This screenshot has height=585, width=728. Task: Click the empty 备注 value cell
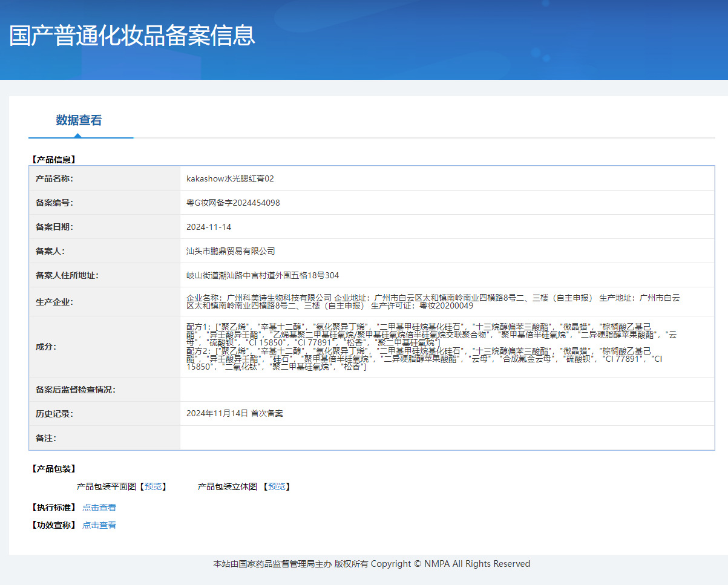coord(447,438)
